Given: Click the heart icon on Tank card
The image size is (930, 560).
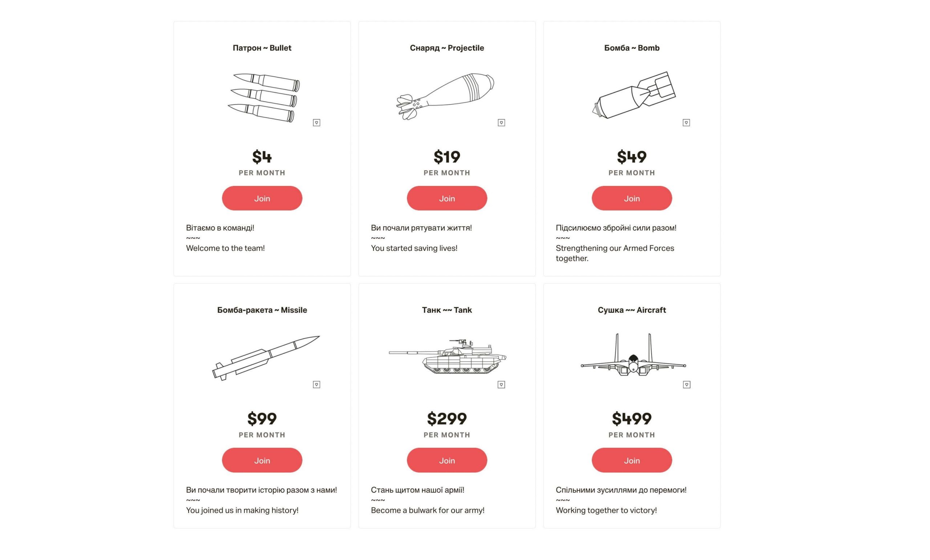Looking at the screenshot, I should (x=501, y=385).
